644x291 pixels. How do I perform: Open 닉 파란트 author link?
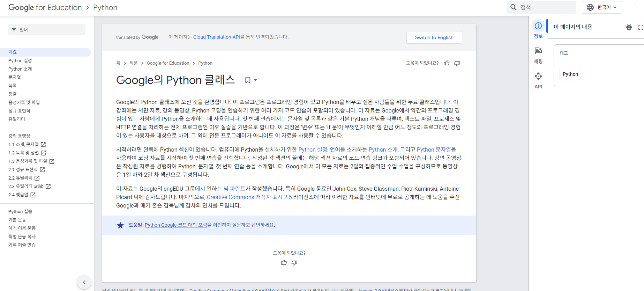[x=234, y=189]
